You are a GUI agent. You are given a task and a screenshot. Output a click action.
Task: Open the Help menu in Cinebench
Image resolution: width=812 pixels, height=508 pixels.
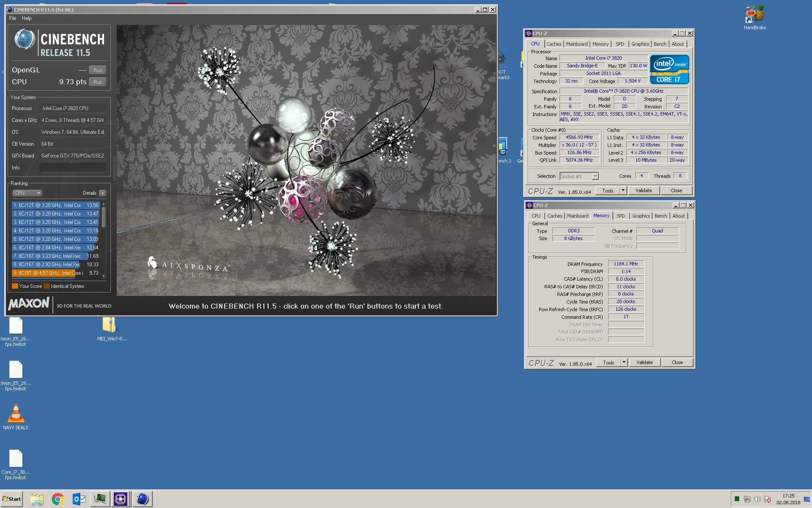click(27, 18)
